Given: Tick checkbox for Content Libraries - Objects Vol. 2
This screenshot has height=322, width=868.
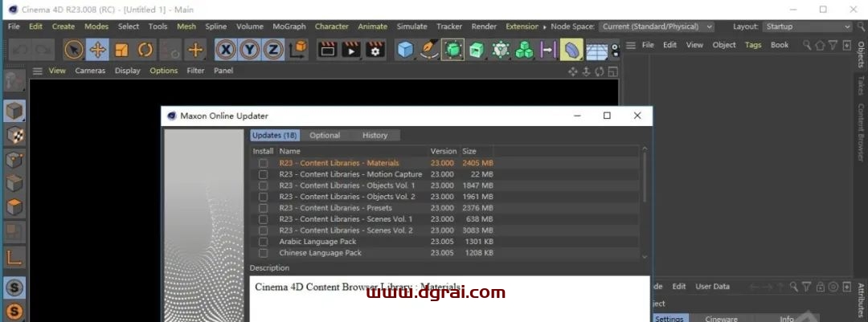Looking at the screenshot, I should click(x=263, y=197).
